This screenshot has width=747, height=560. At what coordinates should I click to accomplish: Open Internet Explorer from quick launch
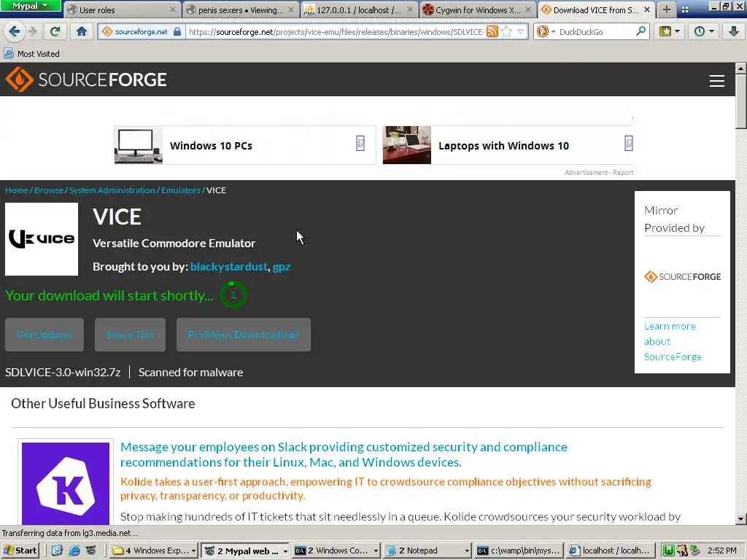74,551
